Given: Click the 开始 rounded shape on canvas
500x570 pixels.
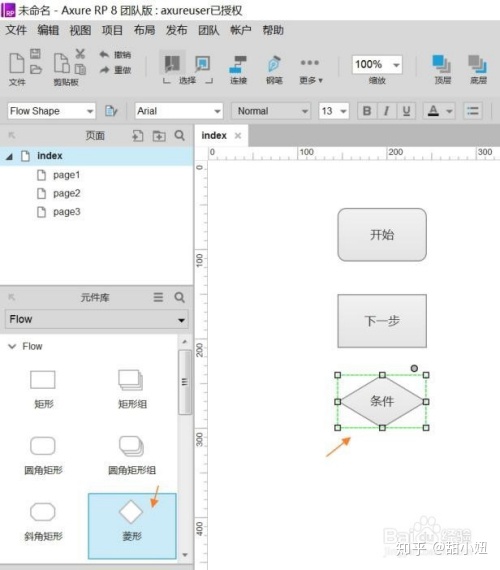Looking at the screenshot, I should click(x=382, y=234).
